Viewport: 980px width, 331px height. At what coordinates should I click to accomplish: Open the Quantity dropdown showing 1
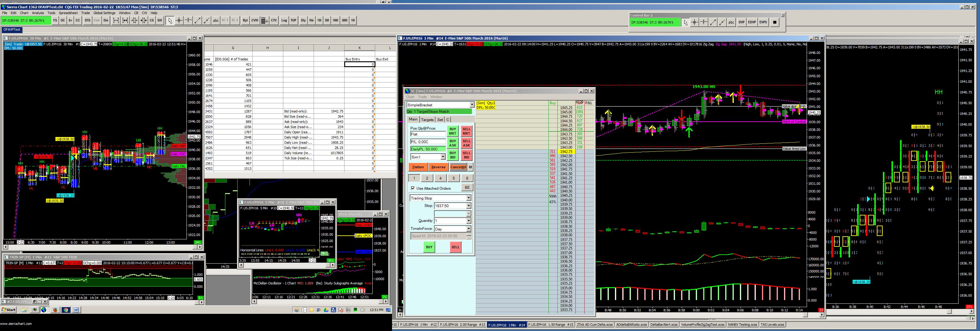[x=469, y=221]
